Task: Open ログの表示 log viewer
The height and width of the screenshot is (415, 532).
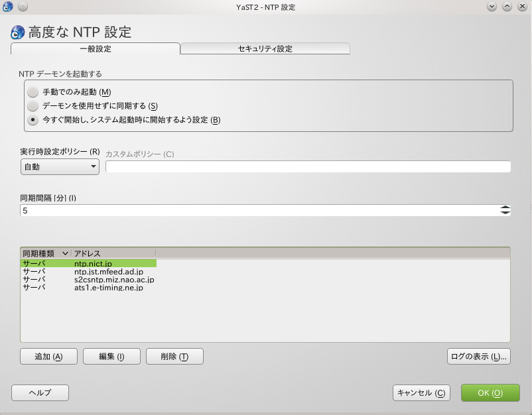Action: [x=478, y=357]
